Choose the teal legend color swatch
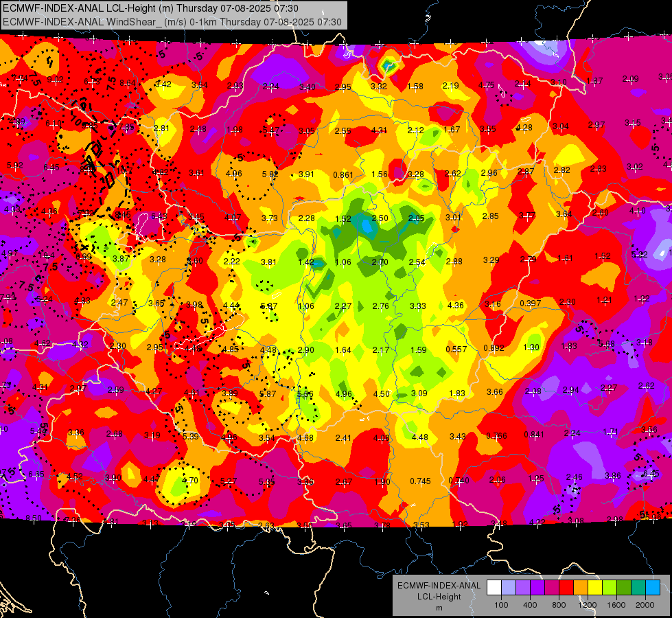 pyautogui.click(x=638, y=588)
